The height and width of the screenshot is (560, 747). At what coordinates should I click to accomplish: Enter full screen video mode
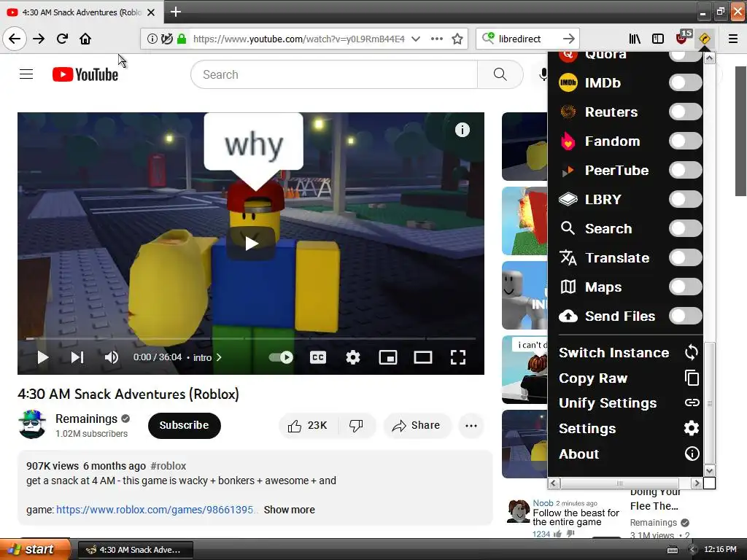(x=458, y=357)
